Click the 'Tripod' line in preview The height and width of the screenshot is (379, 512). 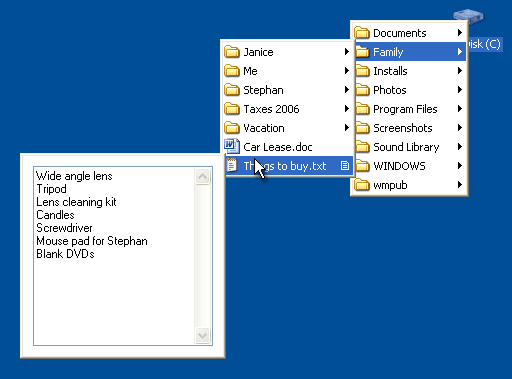click(51, 189)
